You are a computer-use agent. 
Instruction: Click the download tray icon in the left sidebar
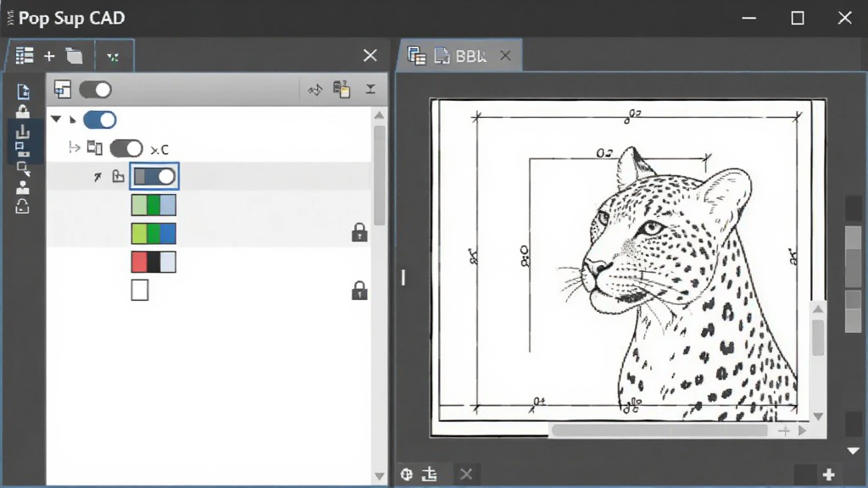[23, 131]
